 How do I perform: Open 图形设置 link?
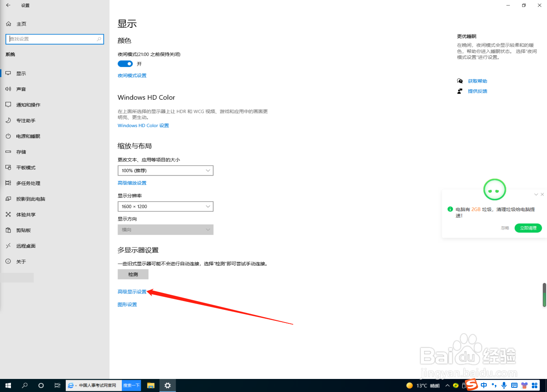127,305
